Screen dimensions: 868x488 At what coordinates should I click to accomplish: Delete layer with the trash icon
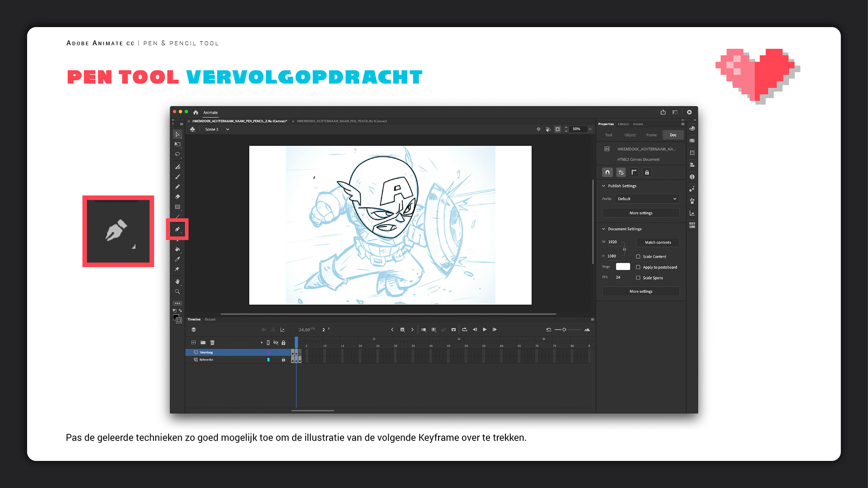pyautogui.click(x=212, y=343)
